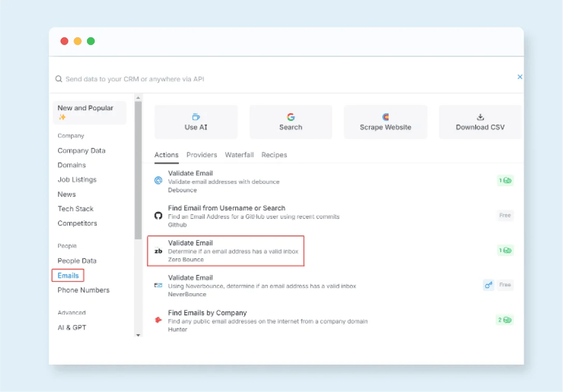Viewport: 563px width, 392px height.
Task: Close the search dialog via the blue X
Action: [520, 77]
